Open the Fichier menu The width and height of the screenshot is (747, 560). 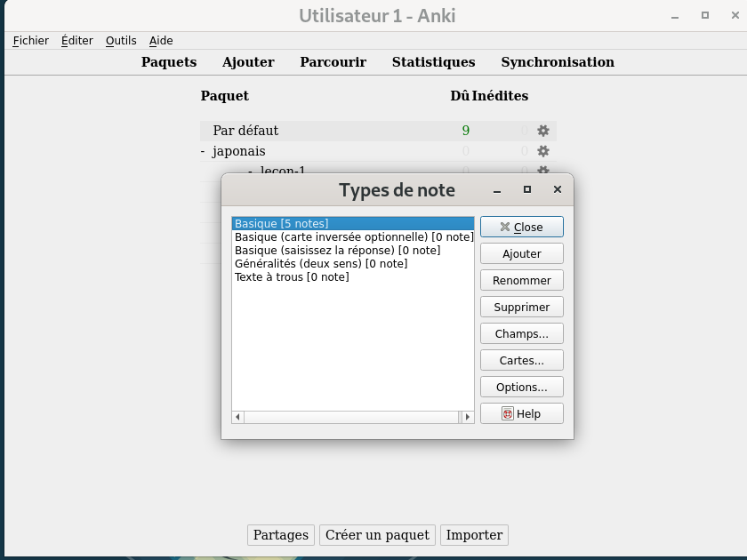(30, 40)
